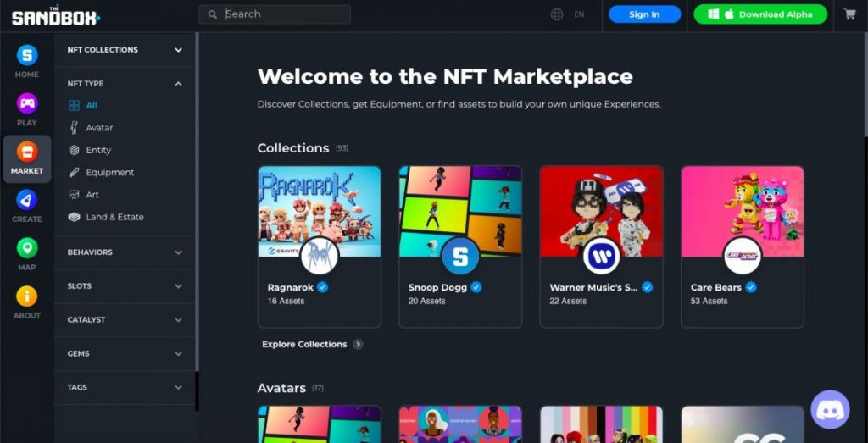Click the Entity cube icon

click(x=75, y=150)
